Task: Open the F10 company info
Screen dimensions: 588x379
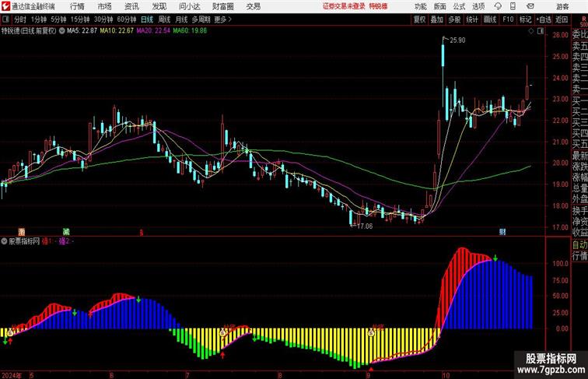Action: coord(508,19)
